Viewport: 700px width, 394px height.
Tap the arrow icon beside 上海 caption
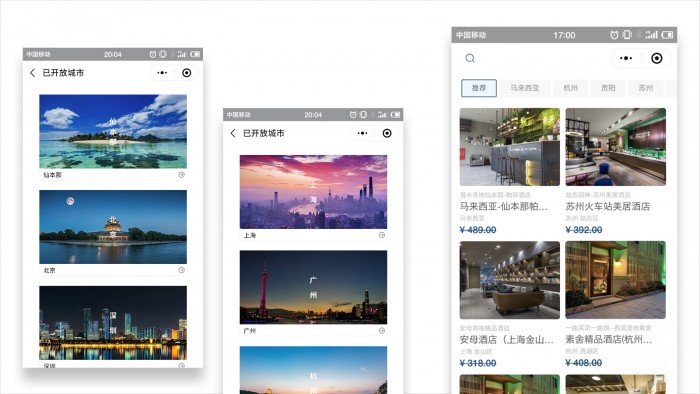(382, 235)
